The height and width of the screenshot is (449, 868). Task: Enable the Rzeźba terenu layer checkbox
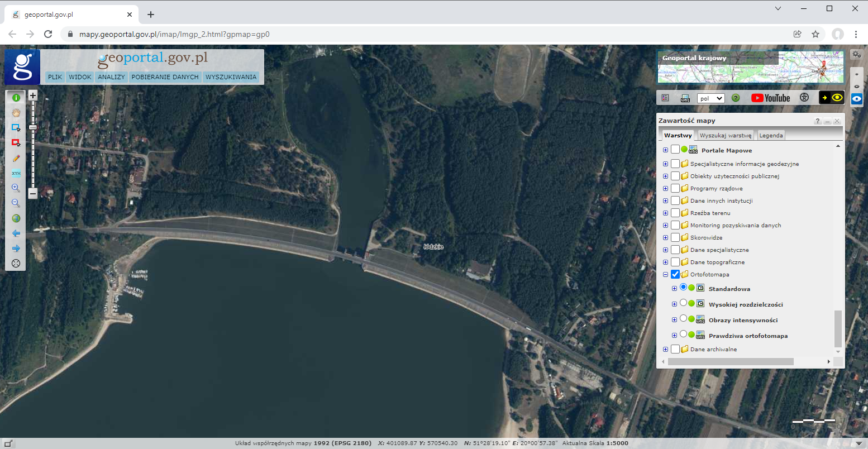675,213
